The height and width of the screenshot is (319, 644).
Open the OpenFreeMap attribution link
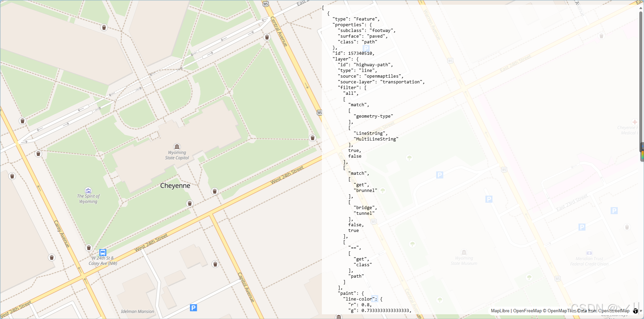tap(527, 311)
